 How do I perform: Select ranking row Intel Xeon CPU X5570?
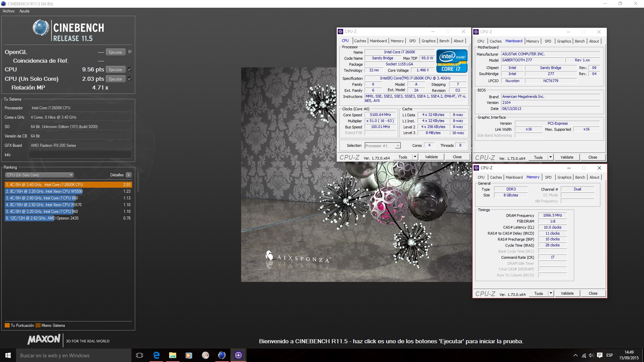[68, 205]
